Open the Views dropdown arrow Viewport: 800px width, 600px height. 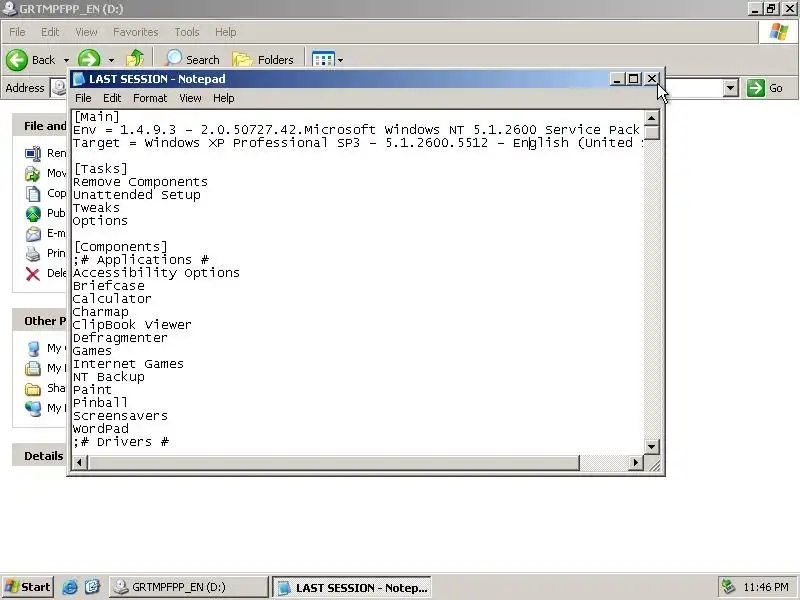[340, 60]
